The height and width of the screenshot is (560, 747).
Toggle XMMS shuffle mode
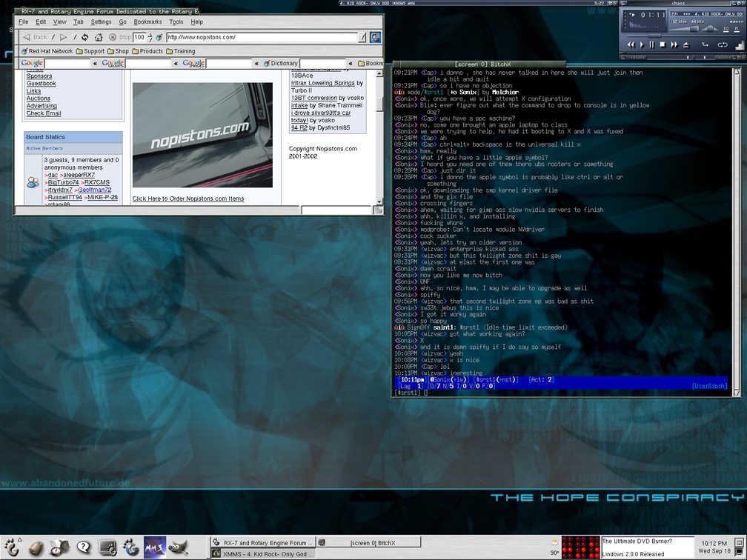[705, 44]
